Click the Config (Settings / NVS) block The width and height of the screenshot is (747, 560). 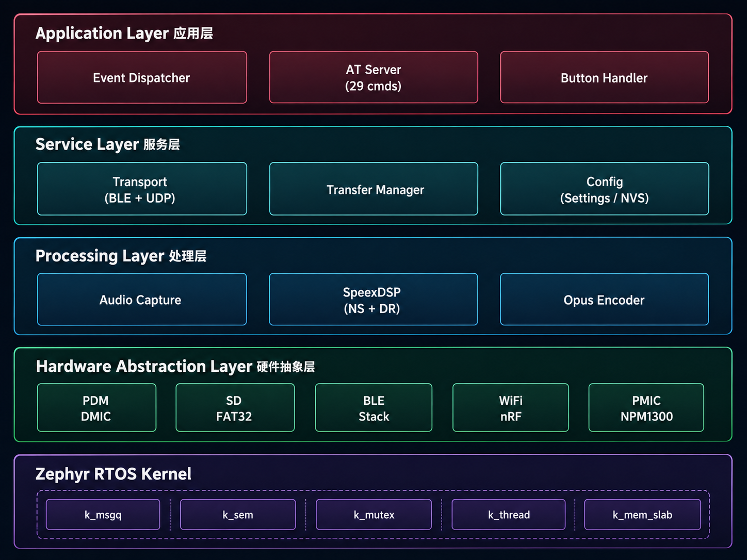coord(605,189)
